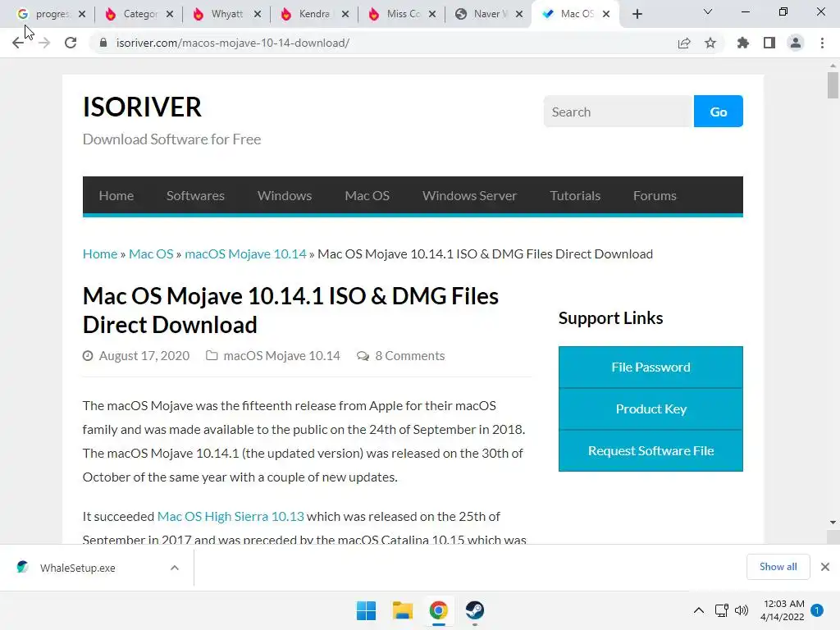Screen dimensions: 840x630
Task: Click the Mac OS breadcrumb link
Action: [151, 254]
